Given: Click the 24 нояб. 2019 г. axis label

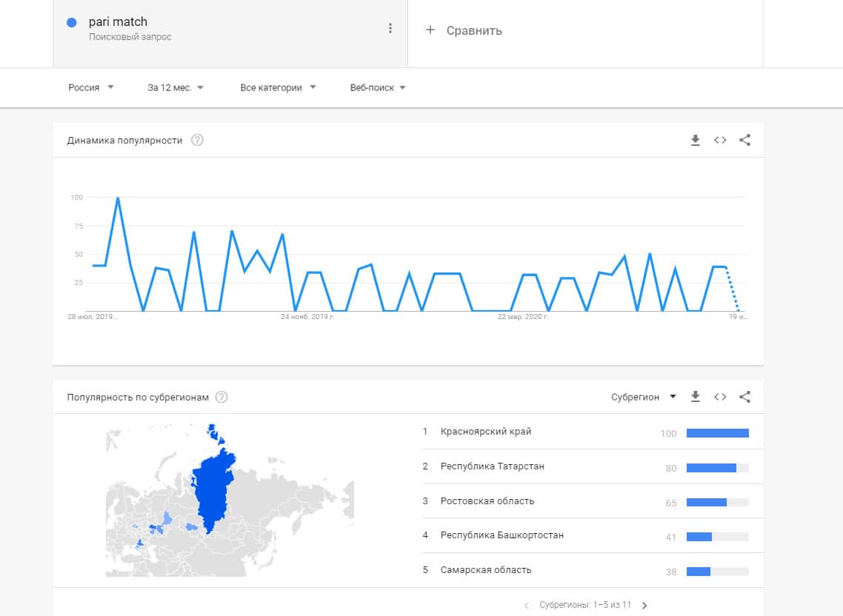Looking at the screenshot, I should 307,317.
